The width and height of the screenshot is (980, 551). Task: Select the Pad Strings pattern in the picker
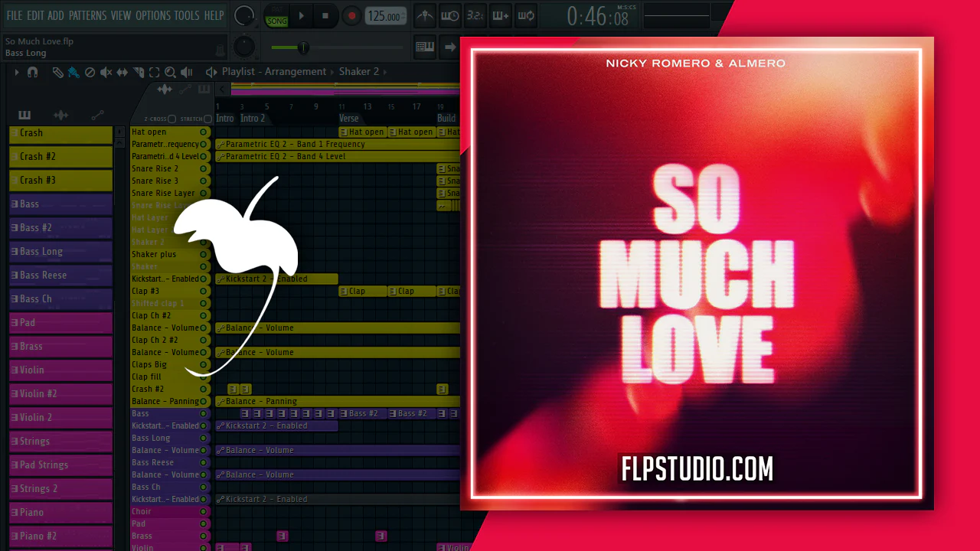[x=60, y=465]
